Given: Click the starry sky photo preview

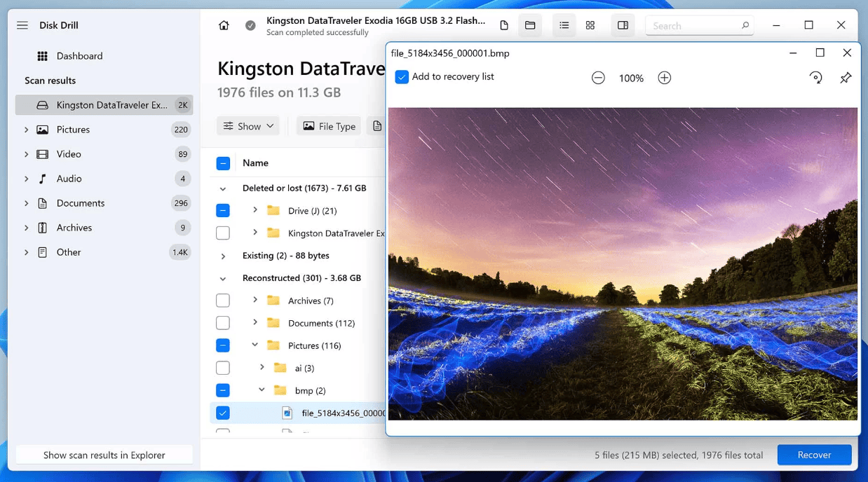Looking at the screenshot, I should point(623,263).
